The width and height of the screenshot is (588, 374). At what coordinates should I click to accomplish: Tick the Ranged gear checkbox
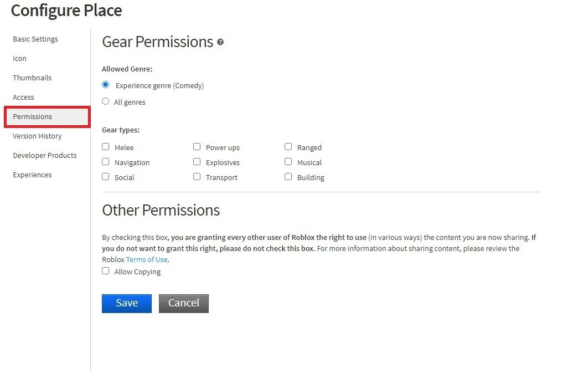pyautogui.click(x=288, y=147)
